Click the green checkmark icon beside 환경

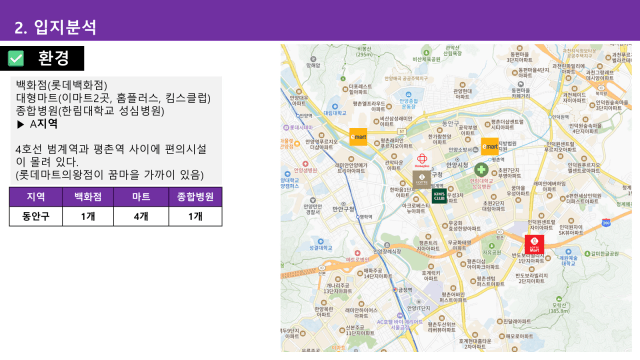click(16, 58)
